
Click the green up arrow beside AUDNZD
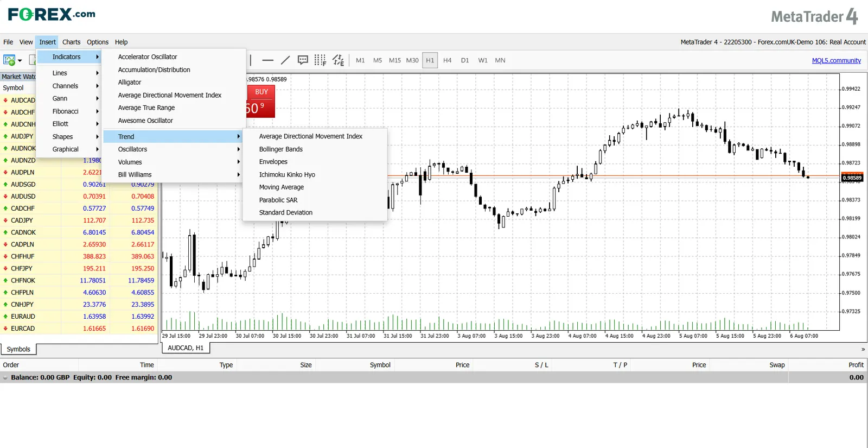point(5,160)
